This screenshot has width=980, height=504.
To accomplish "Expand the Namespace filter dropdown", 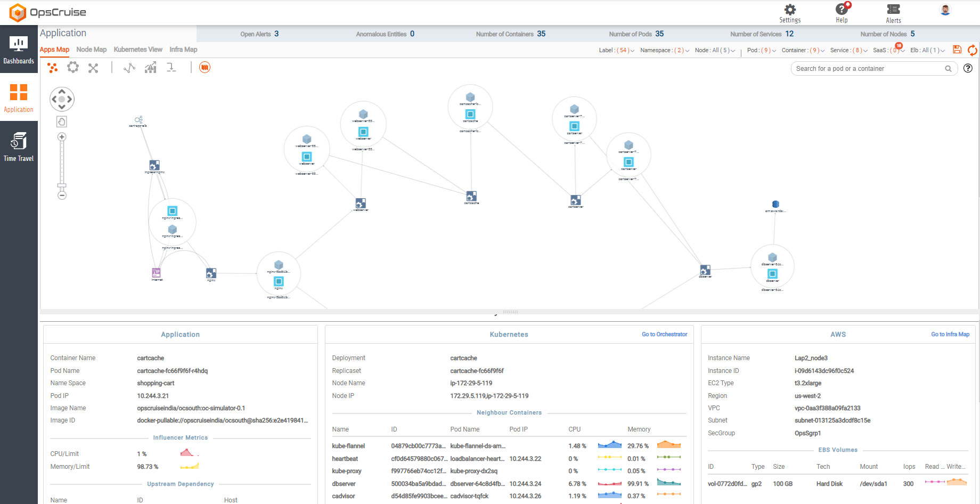I will 665,51.
